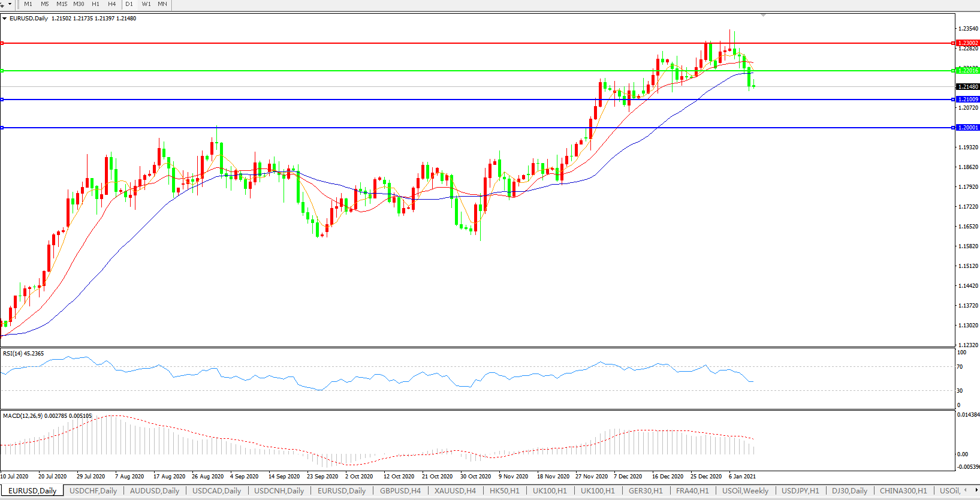
Task: Select the green 1.22016 line's right handle
Action: click(953, 71)
